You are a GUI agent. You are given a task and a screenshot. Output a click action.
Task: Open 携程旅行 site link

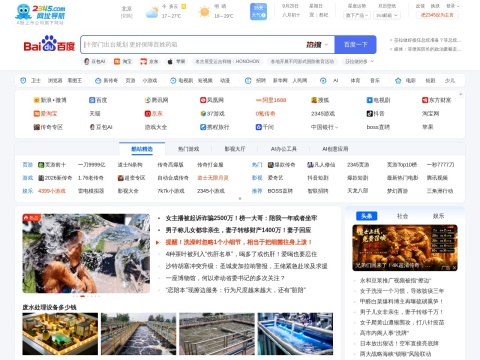214,127
